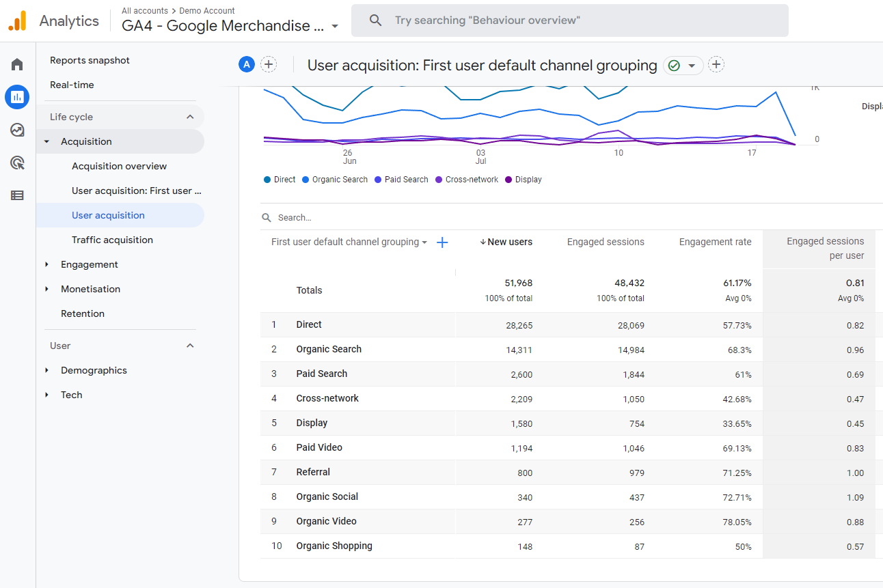This screenshot has width=883, height=588.
Task: Expand the Engagement menu group
Action: tap(89, 264)
